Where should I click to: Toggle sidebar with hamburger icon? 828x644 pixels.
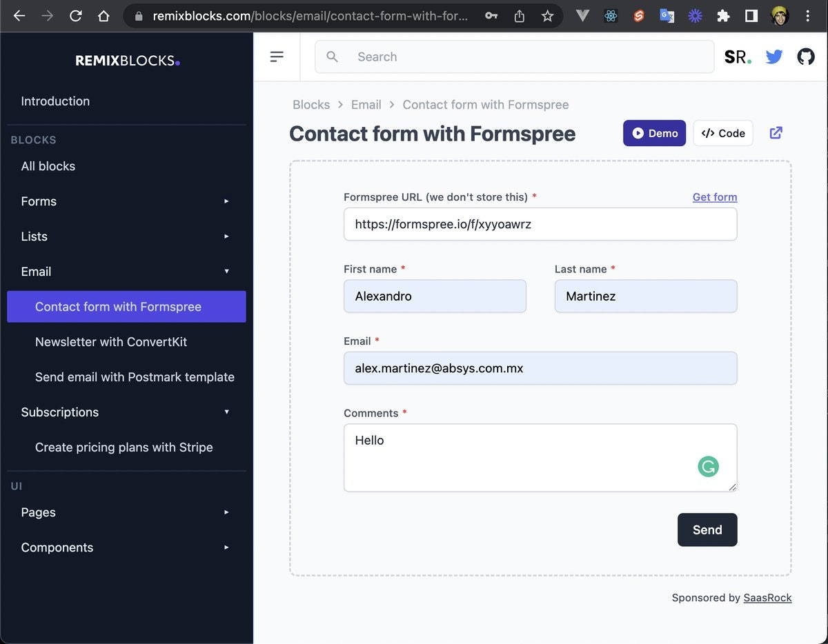click(x=277, y=57)
